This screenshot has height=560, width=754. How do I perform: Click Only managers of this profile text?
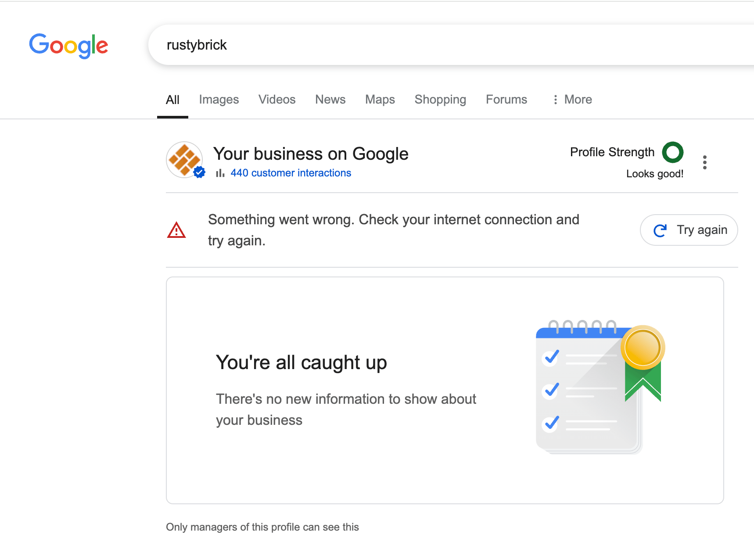click(x=262, y=527)
